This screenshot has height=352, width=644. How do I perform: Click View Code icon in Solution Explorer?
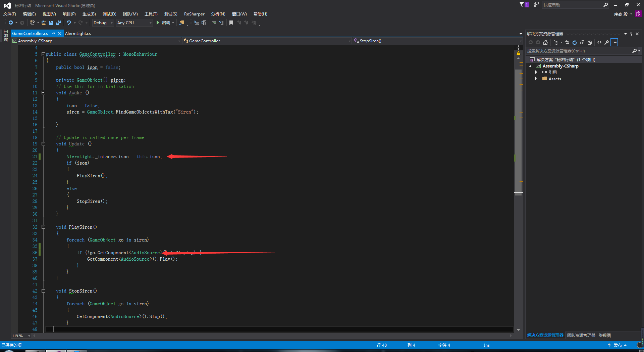(x=599, y=42)
